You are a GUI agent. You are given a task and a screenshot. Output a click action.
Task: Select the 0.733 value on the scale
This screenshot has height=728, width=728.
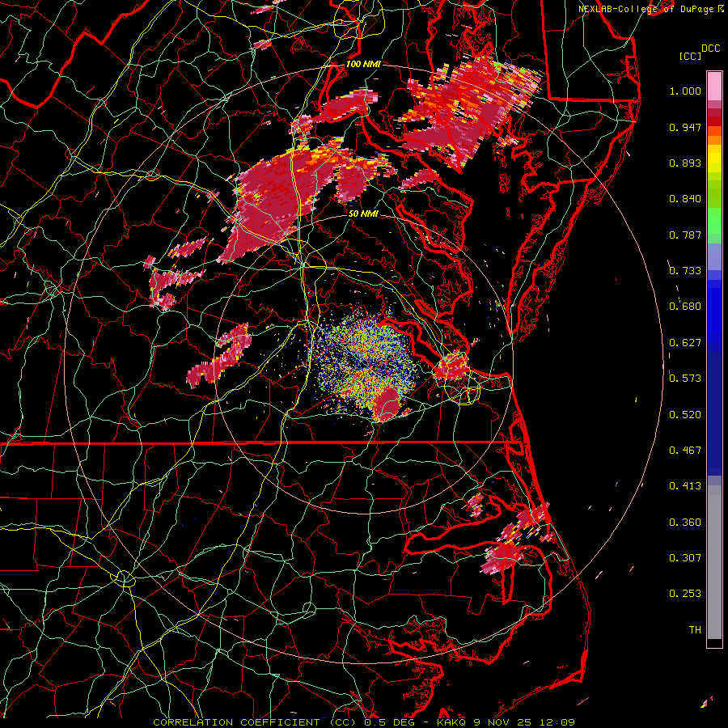(x=685, y=271)
